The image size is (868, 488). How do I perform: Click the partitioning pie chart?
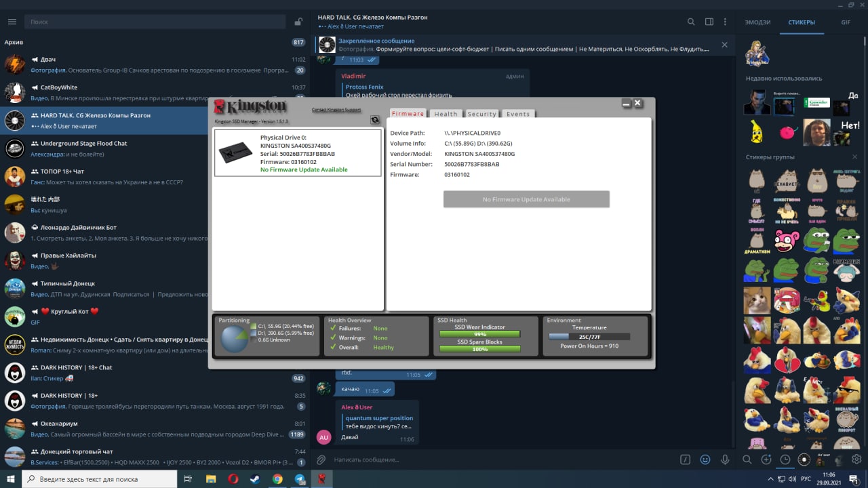click(x=235, y=339)
